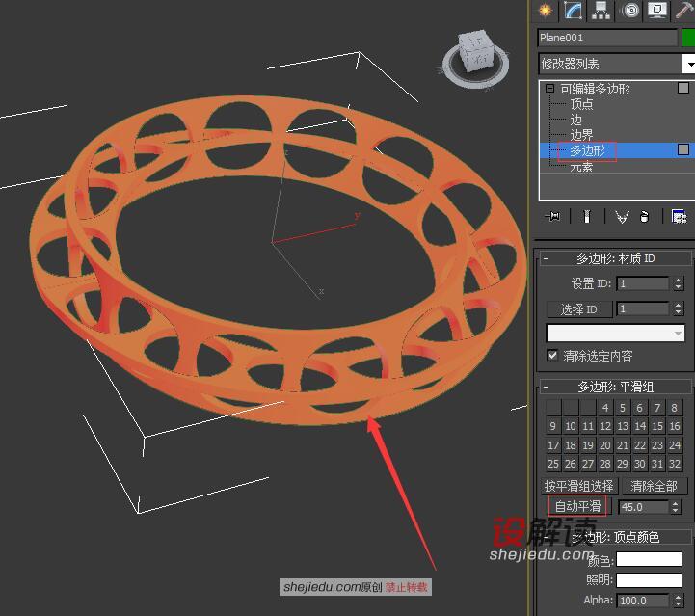Collapse the 多边形: 平滑组 rollout
The width and height of the screenshot is (695, 616).
point(546,387)
